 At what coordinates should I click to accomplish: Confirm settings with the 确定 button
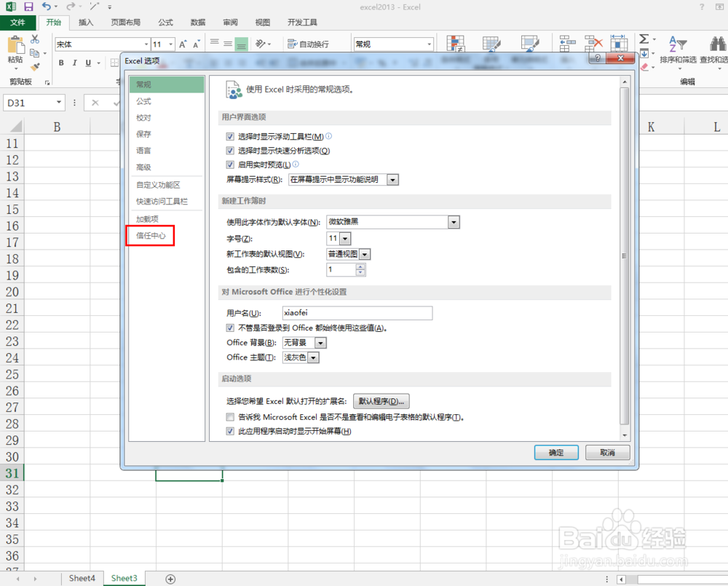556,452
